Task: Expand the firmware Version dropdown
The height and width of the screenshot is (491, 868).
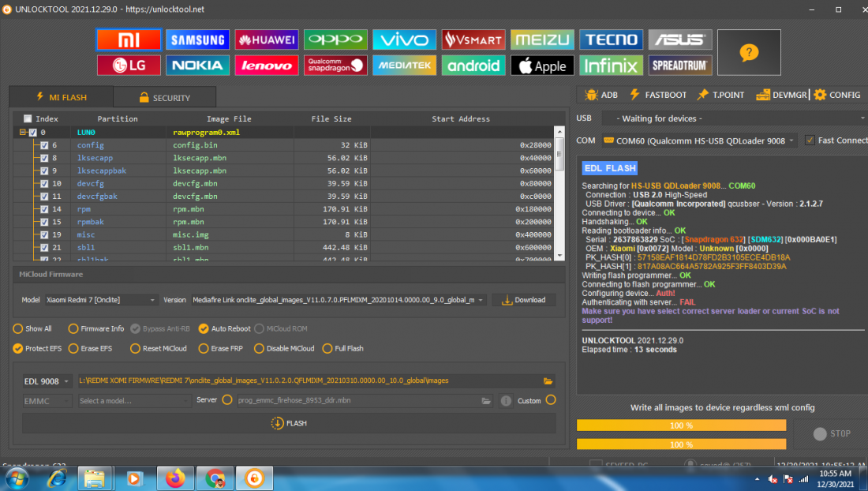Action: point(339,300)
